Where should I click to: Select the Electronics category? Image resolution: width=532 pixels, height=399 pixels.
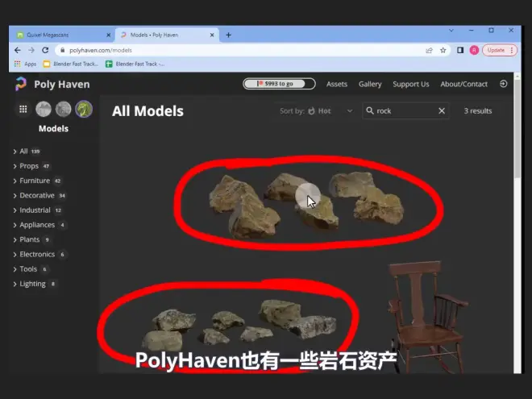(x=39, y=255)
